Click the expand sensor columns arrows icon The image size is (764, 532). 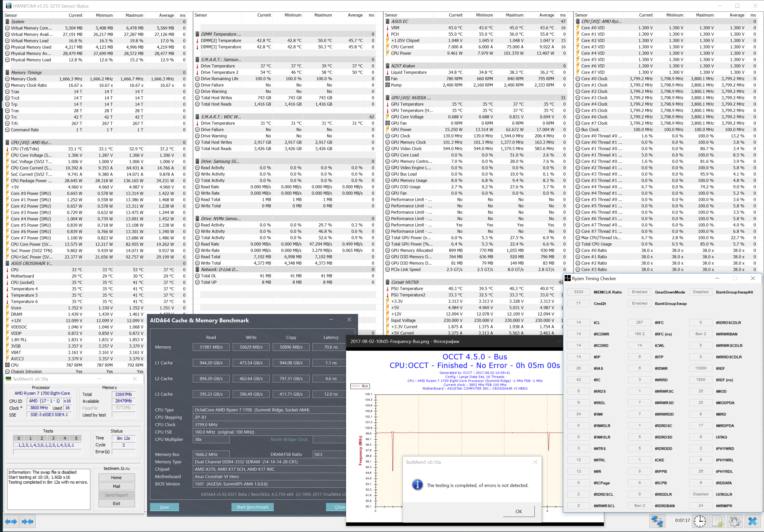(x=11, y=521)
